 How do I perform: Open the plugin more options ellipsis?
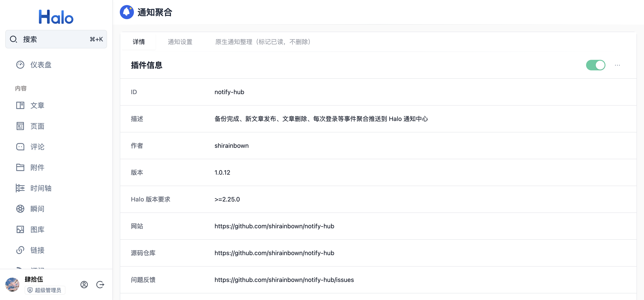[617, 65]
